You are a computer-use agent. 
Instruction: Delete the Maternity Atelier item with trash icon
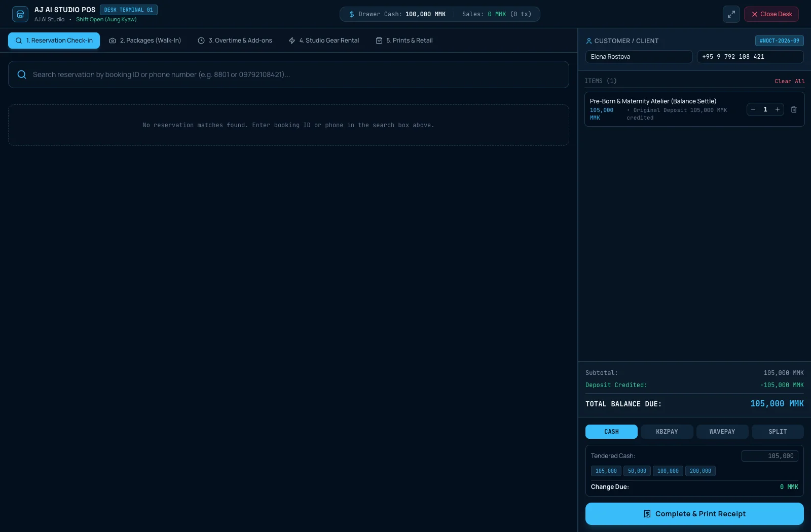(x=794, y=109)
